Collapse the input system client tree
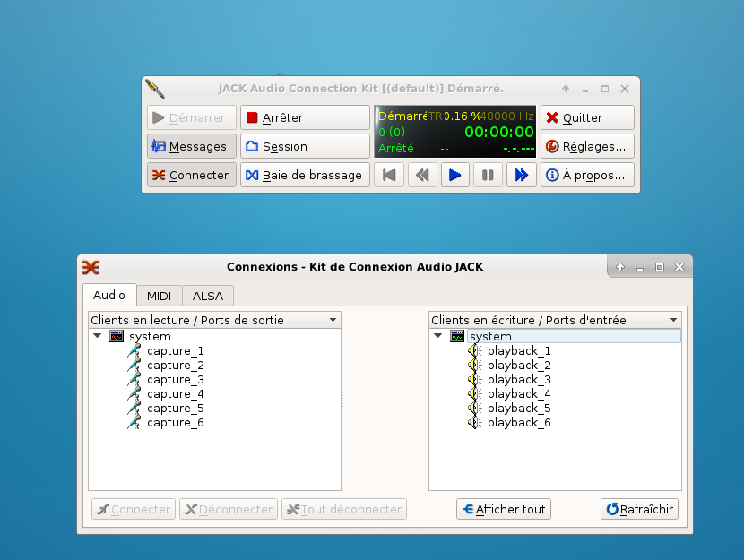Screen dimensions: 744x560 click(438, 336)
